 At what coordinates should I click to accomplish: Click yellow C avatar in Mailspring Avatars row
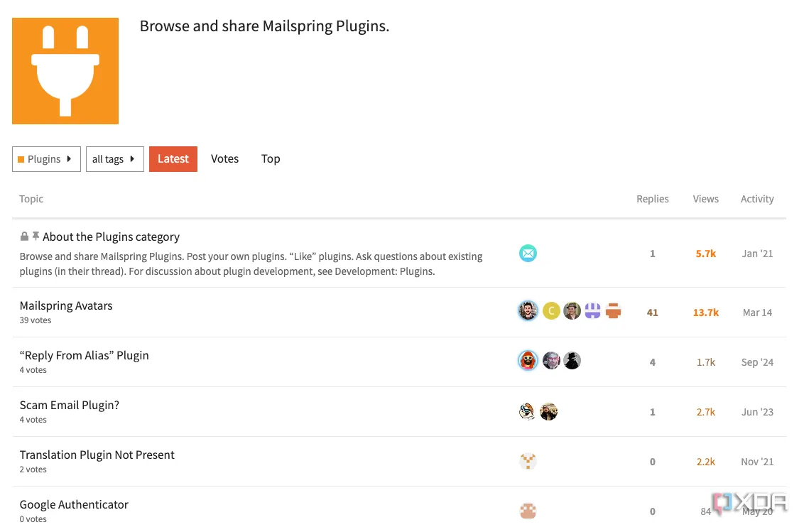tap(551, 310)
